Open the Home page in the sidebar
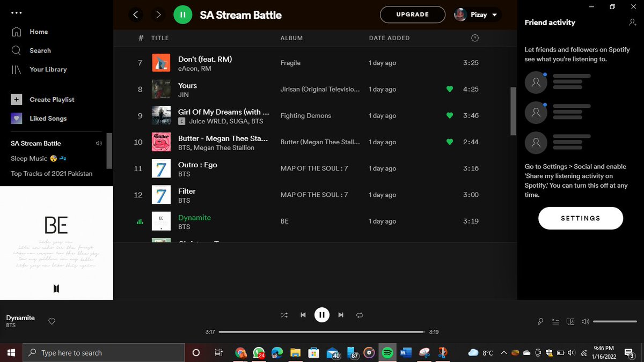The width and height of the screenshot is (644, 362). tap(30, 32)
